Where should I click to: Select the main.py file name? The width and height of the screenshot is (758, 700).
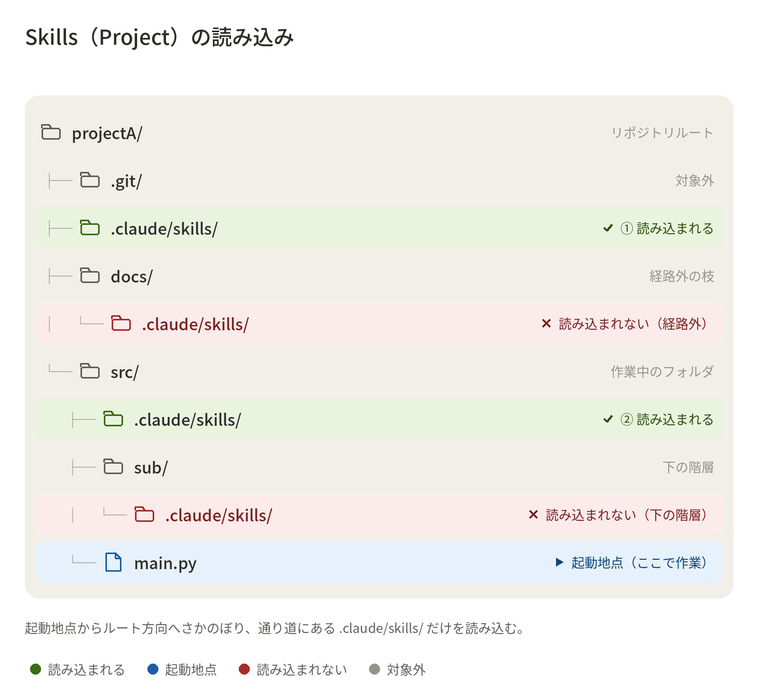tap(165, 564)
